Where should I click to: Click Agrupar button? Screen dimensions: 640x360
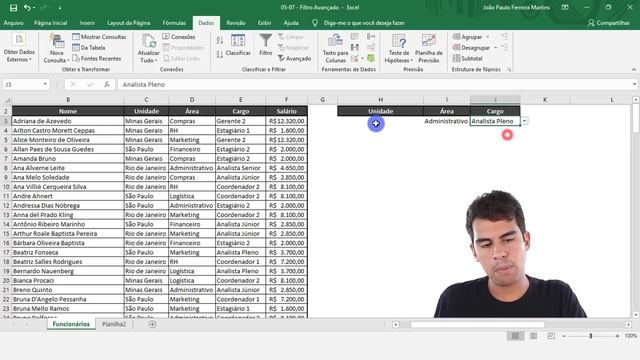point(467,37)
